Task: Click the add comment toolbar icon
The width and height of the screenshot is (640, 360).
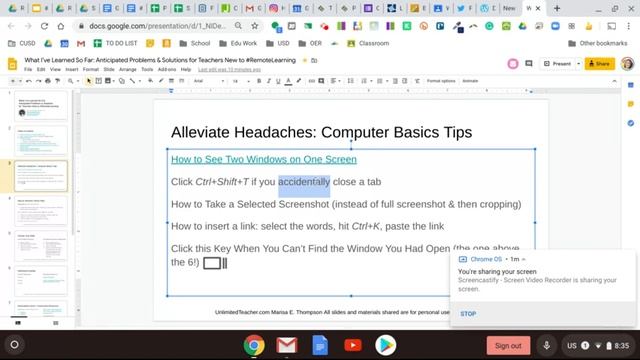Action: [321, 81]
